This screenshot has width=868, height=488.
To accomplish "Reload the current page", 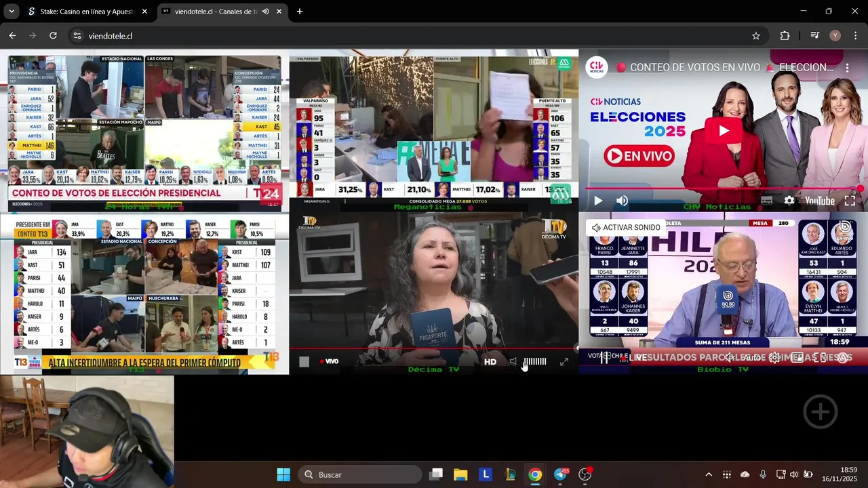I will click(x=53, y=36).
